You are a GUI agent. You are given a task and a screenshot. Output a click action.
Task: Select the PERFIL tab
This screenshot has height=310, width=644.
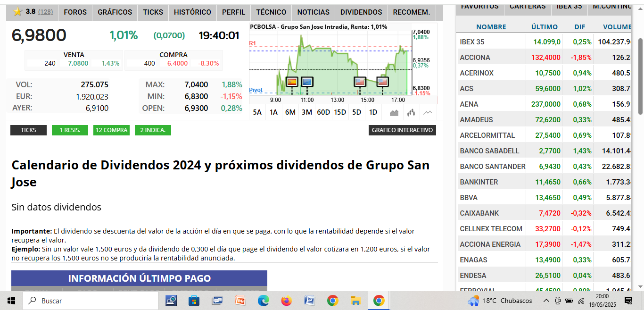[233, 12]
